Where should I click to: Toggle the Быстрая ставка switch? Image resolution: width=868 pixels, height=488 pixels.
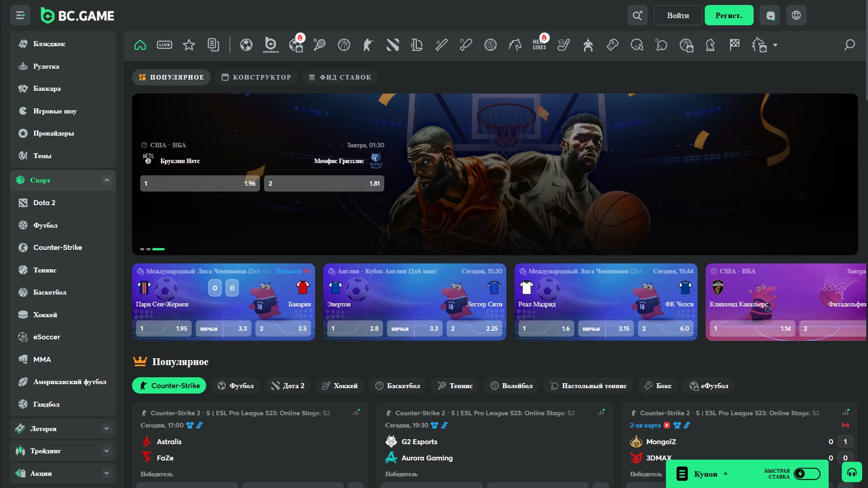(x=807, y=474)
